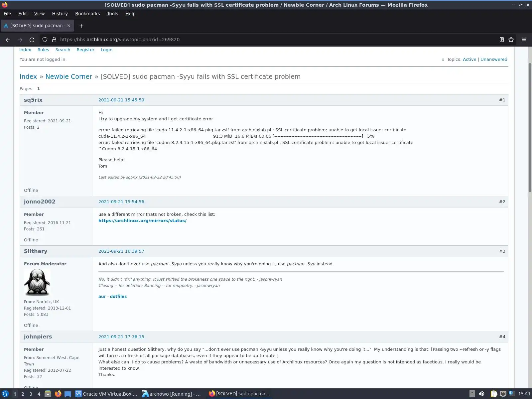
Task: Open the dotfiles link in Slithery's signature
Action: 118,297
